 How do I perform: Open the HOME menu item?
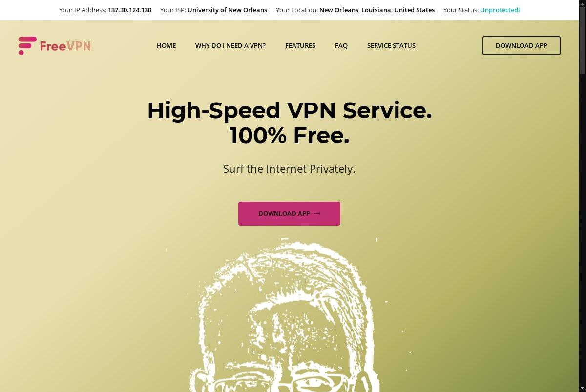click(x=166, y=45)
